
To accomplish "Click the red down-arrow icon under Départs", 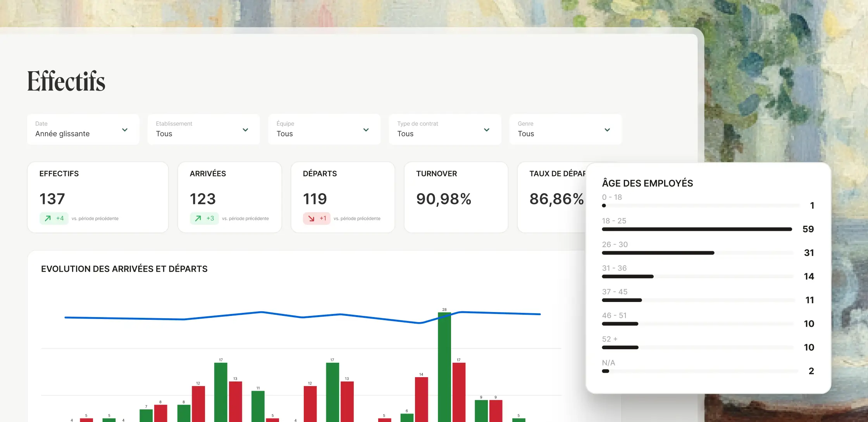I will tap(311, 218).
